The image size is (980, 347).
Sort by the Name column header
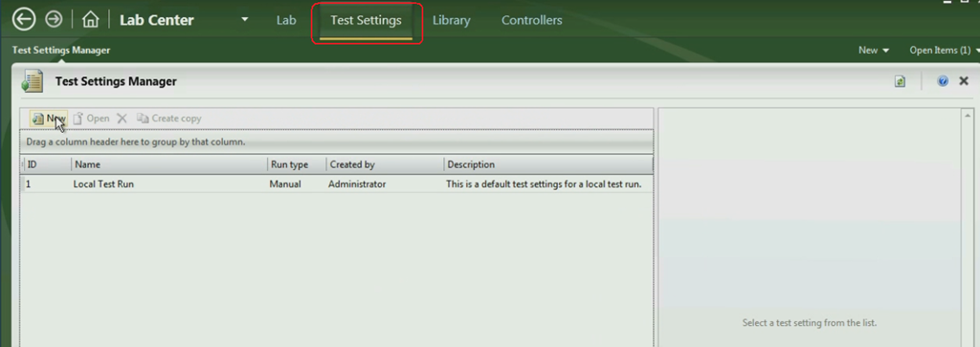(169, 164)
